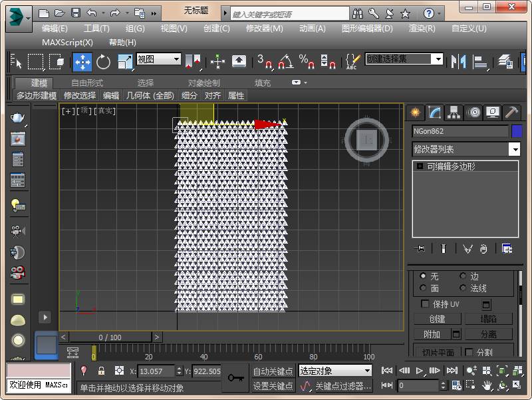
Task: Switch to the 对象绘制 ribbon tab
Action: (x=204, y=83)
